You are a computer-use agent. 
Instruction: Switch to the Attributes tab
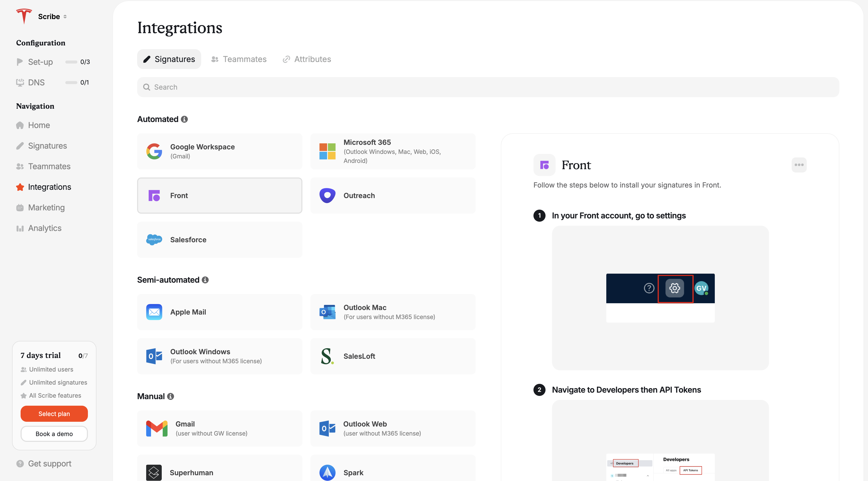coord(307,59)
